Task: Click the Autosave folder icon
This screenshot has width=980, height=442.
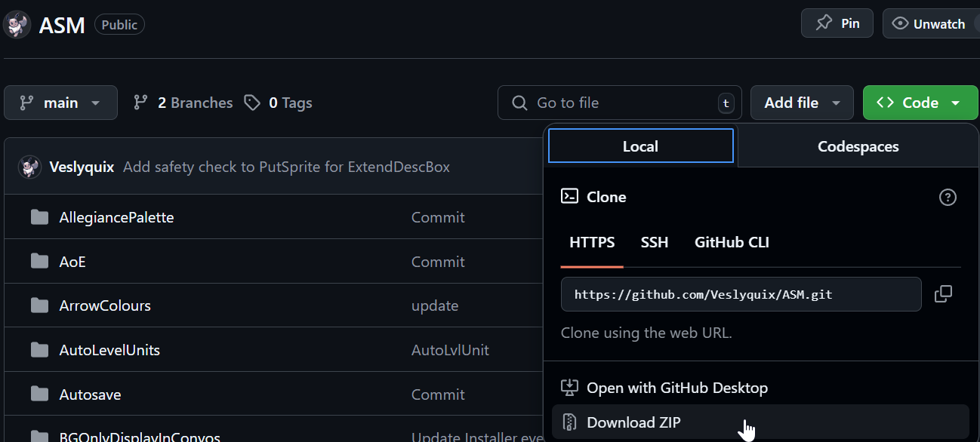Action: point(39,394)
